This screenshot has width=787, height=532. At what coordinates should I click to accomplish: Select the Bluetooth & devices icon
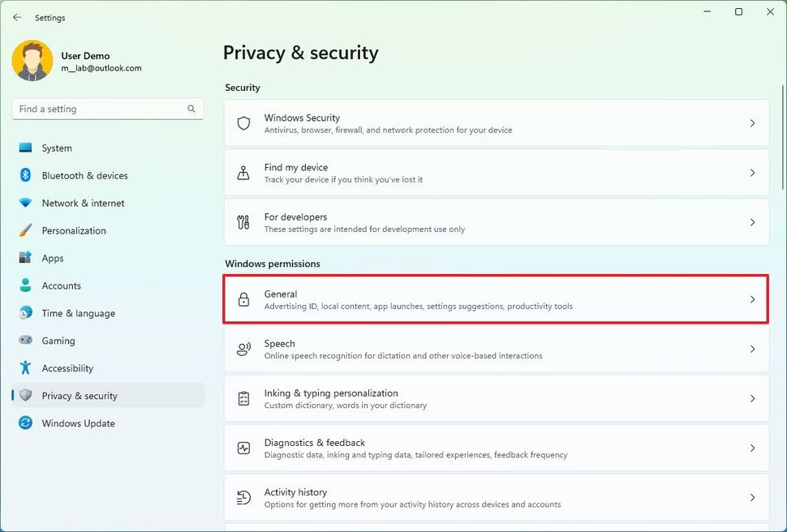(x=26, y=176)
